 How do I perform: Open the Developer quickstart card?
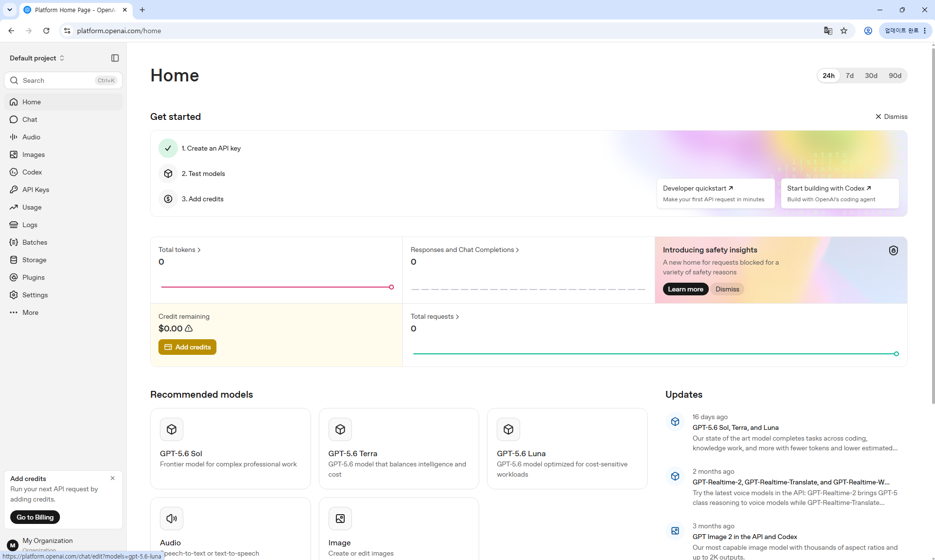(716, 193)
